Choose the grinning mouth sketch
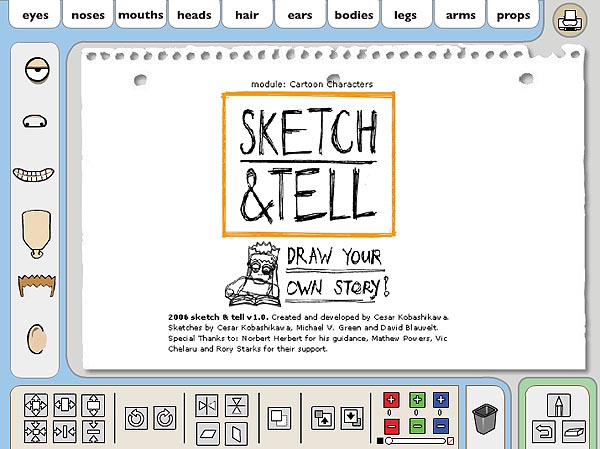This screenshot has height=449, width=600. [34, 174]
